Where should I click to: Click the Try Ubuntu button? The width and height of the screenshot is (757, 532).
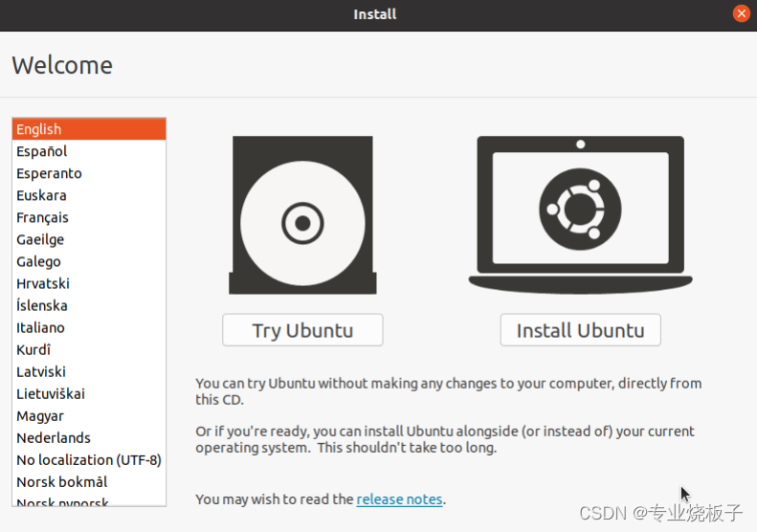tap(302, 330)
